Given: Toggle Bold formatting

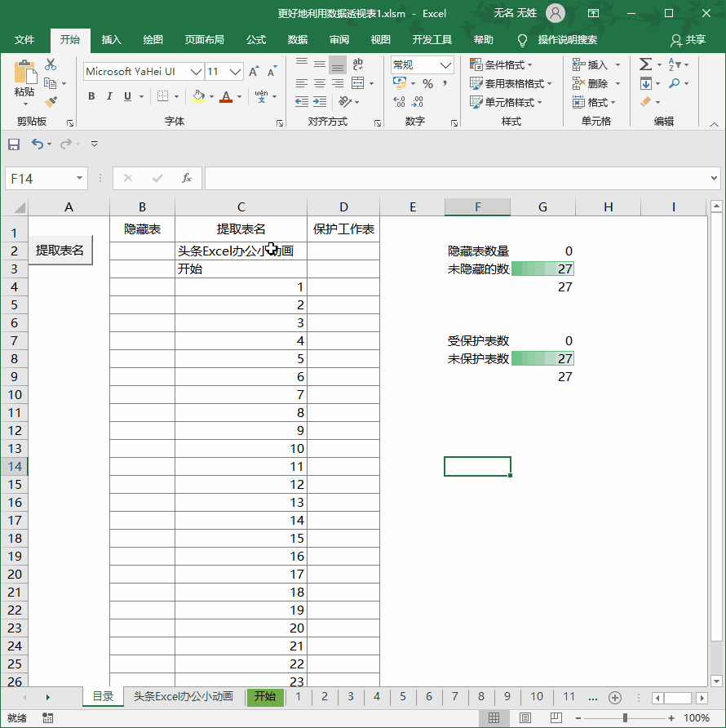Looking at the screenshot, I should (x=91, y=96).
